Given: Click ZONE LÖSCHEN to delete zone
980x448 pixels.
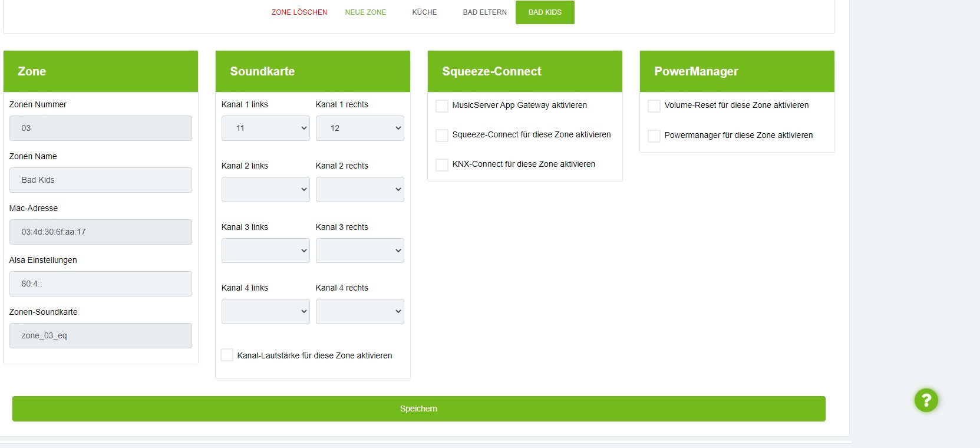Looking at the screenshot, I should pos(299,12).
